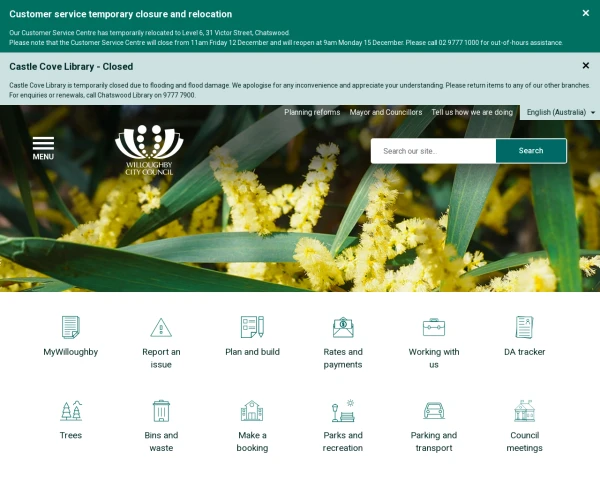The width and height of the screenshot is (600, 480).
Task: Open the Make a booking link text
Action: 252,441
